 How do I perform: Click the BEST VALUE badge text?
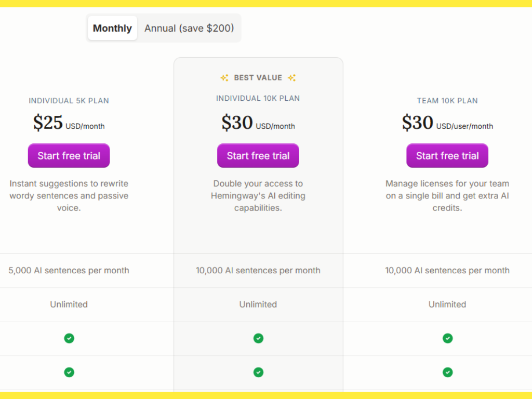pyautogui.click(x=258, y=78)
